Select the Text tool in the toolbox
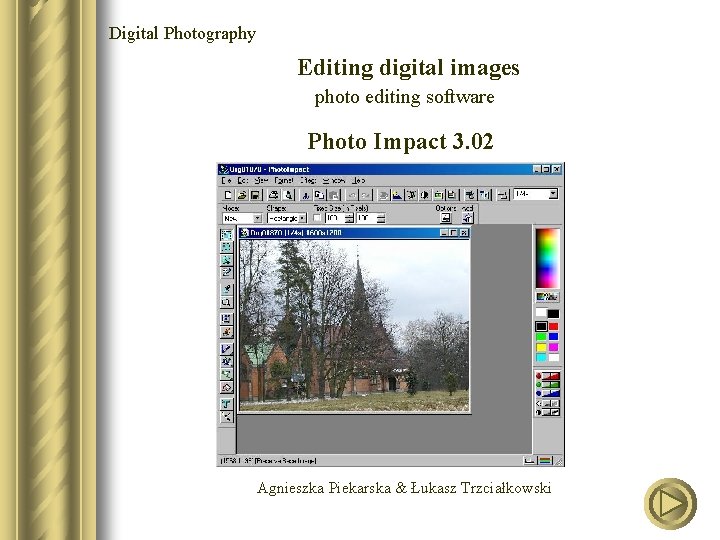 [226, 404]
